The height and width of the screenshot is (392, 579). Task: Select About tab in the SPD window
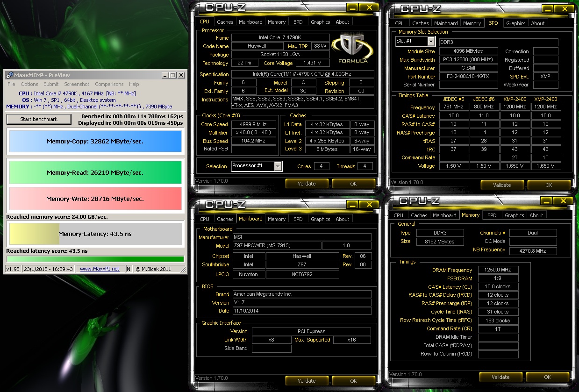pos(538,23)
